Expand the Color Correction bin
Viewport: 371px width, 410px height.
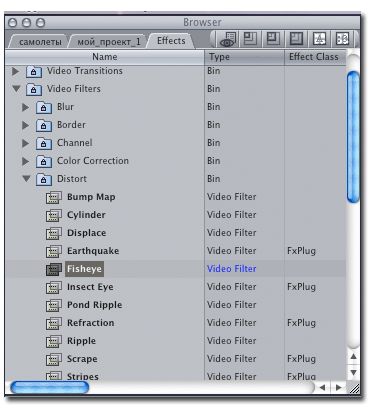click(x=26, y=161)
